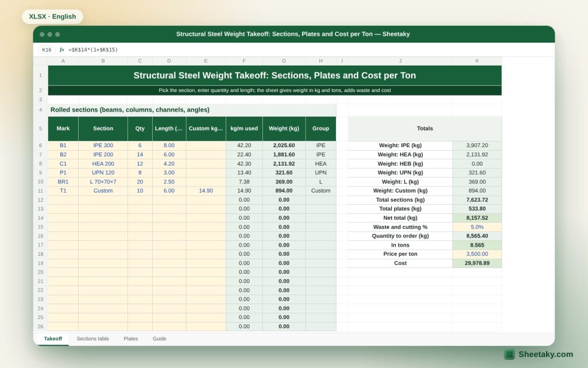Click the Rolled sections heading in row 4
The height and width of the screenshot is (368, 588).
pos(192,110)
